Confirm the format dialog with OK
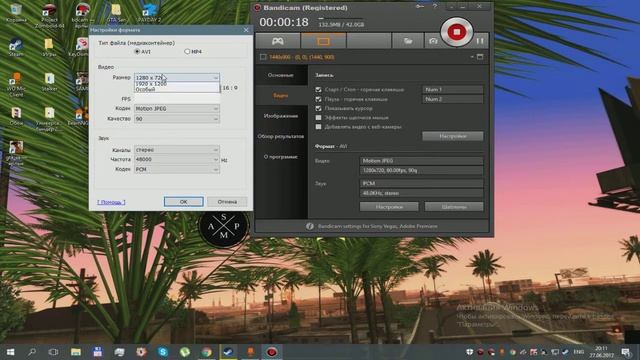This screenshot has width=640, height=360. pyautogui.click(x=184, y=202)
